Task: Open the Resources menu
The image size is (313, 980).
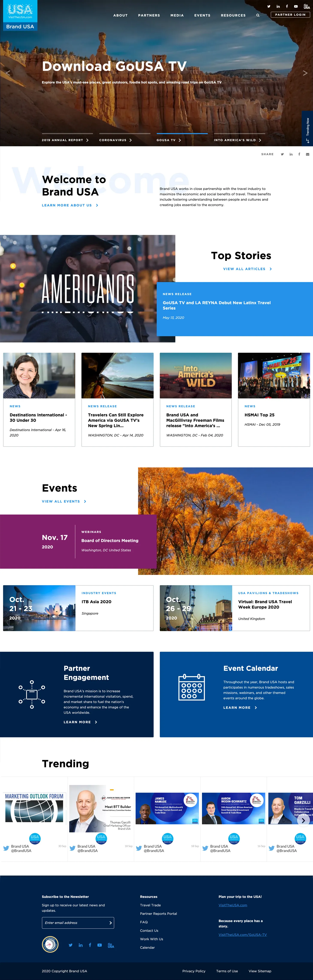Action: point(233,16)
